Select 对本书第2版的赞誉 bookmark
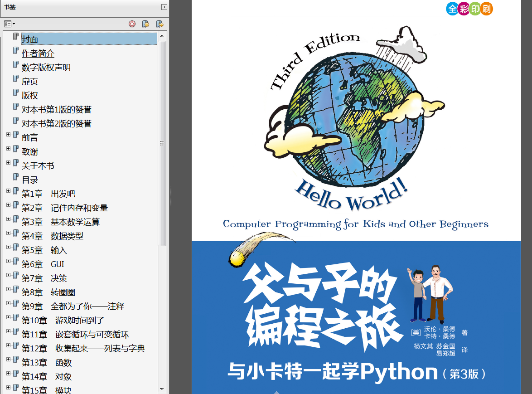The height and width of the screenshot is (394, 532). click(57, 123)
